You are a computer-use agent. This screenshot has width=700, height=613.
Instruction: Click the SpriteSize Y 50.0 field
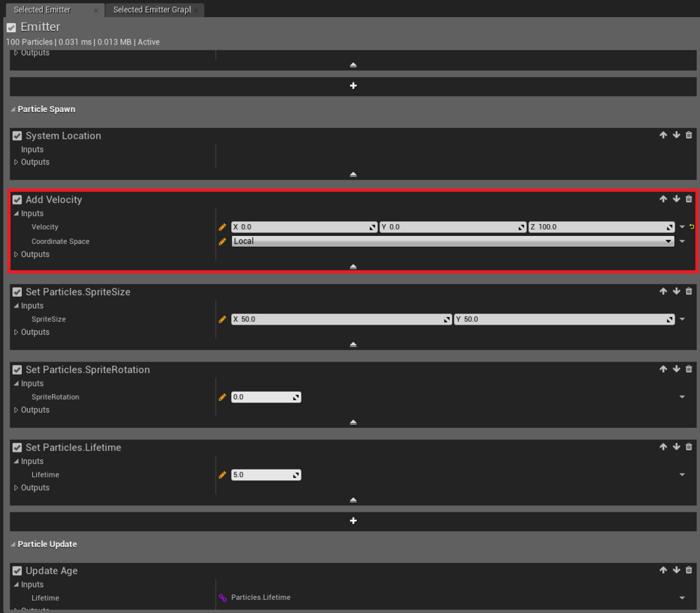point(564,319)
